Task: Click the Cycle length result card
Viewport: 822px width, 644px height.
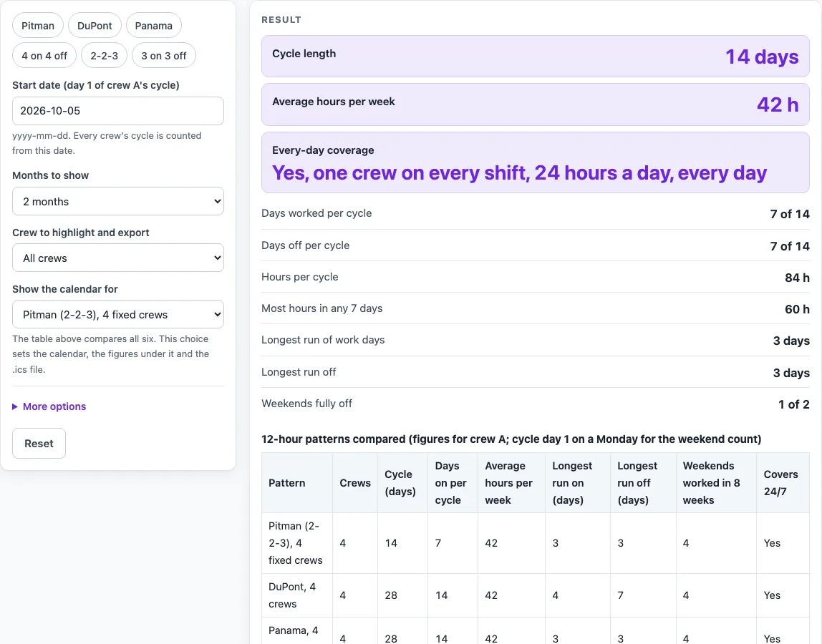Action: coord(536,56)
